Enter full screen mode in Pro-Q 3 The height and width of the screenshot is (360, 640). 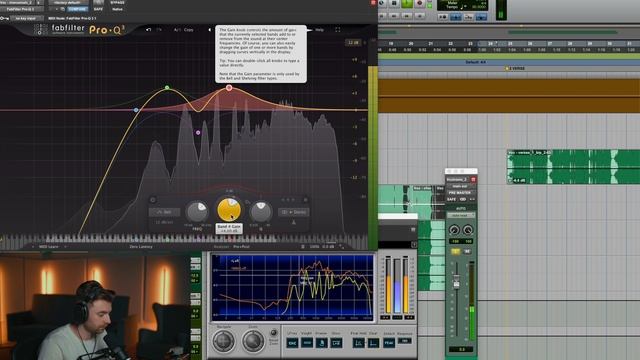[338, 30]
